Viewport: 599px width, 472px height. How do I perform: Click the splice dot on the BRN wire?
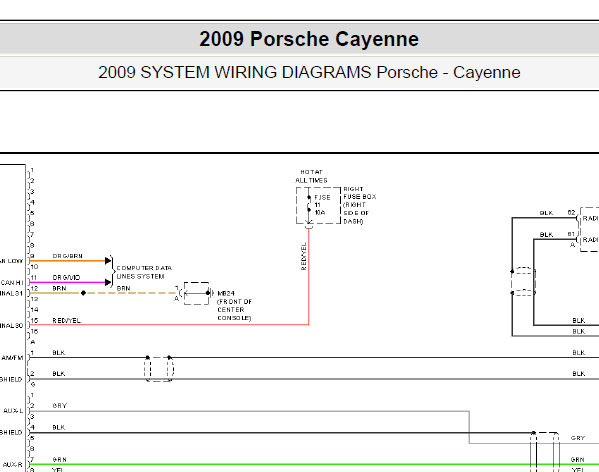click(x=83, y=293)
